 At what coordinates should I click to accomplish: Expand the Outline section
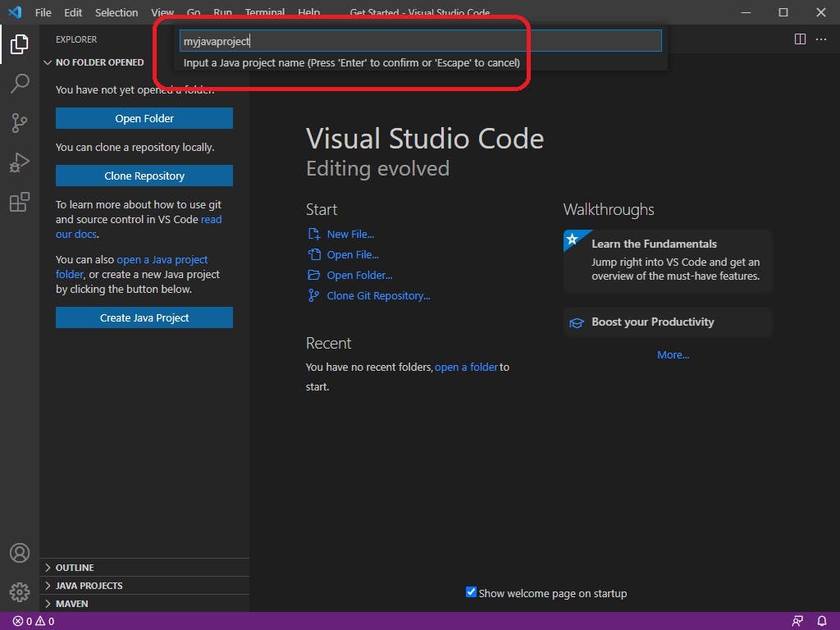click(74, 568)
